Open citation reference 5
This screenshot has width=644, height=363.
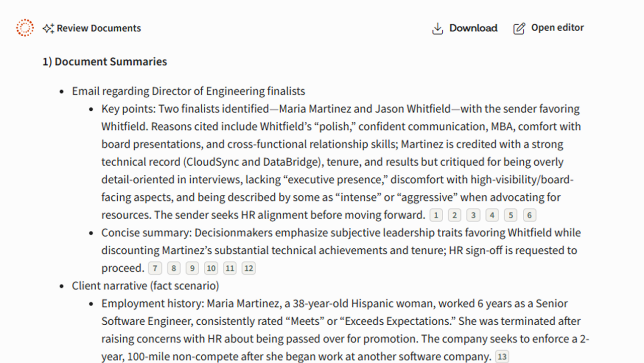point(510,215)
